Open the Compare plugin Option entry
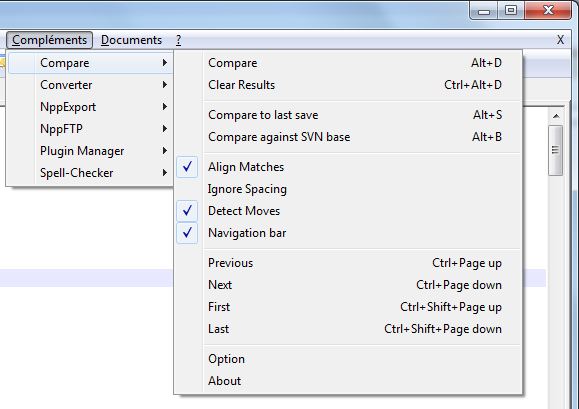 tap(348, 359)
